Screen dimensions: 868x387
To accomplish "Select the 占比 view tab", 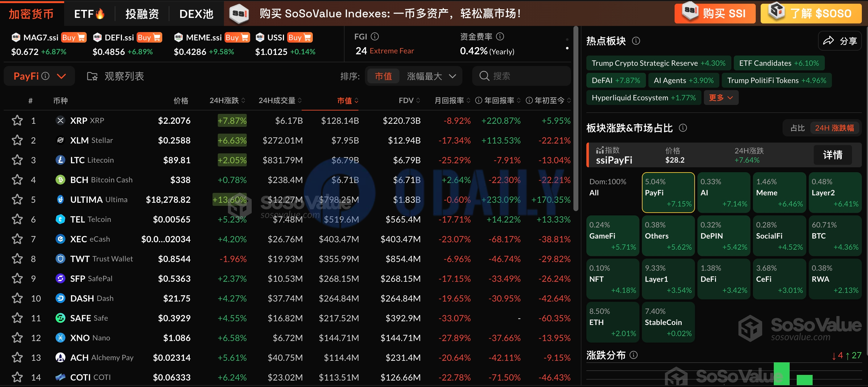I will click(x=797, y=128).
